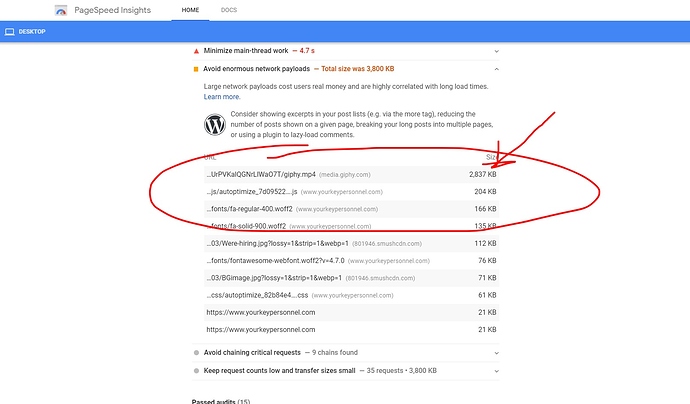Click Avoid enormous network payloads audit title
Screen dimensions: 690x404
click(257, 69)
